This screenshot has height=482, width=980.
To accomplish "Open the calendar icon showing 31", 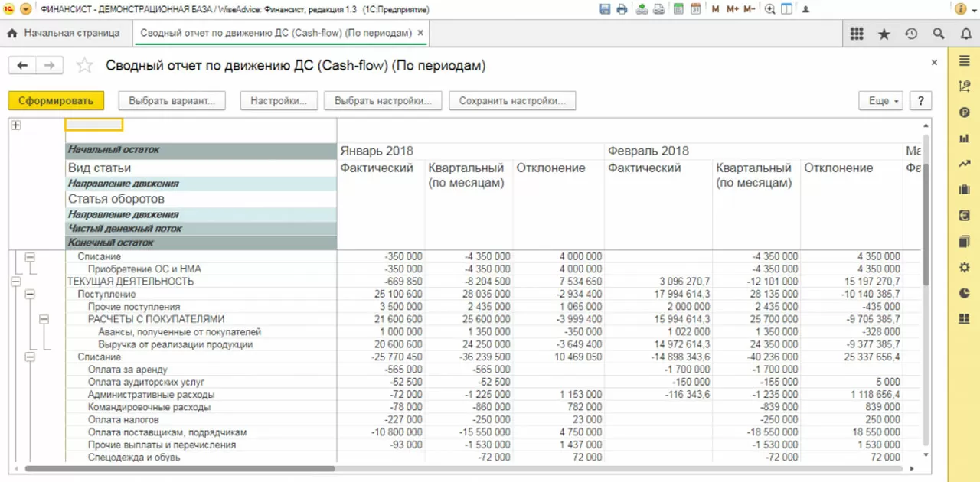I will [696, 9].
